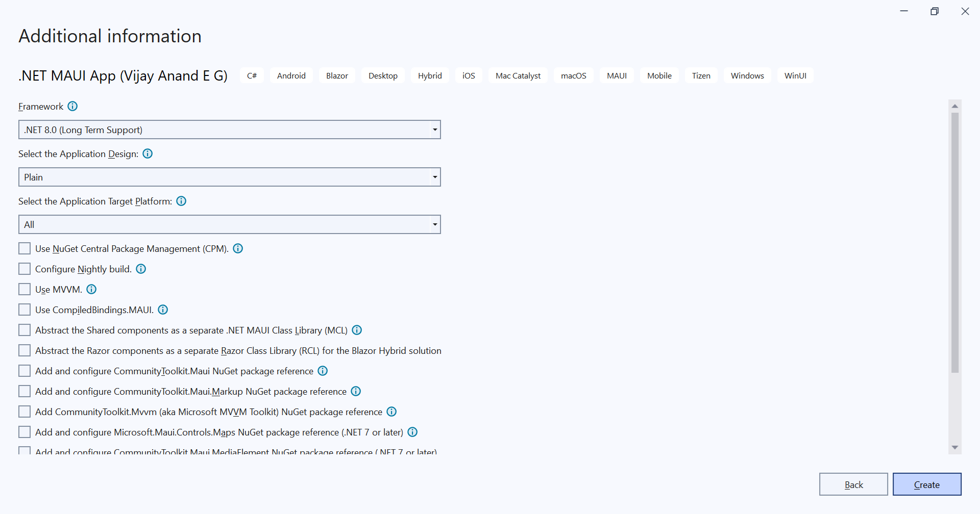This screenshot has width=980, height=514.
Task: Show info for Microsoft.Maui.Controls.Maps package reference
Action: (412, 432)
